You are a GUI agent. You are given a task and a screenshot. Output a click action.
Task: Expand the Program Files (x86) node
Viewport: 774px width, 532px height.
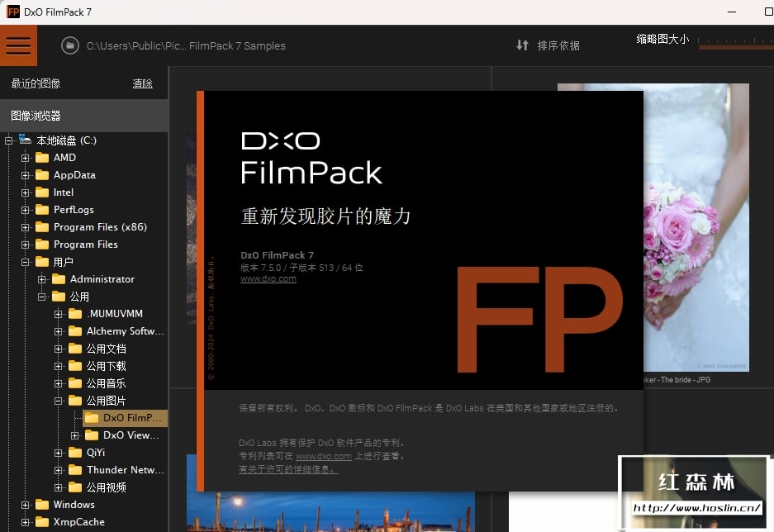tap(25, 227)
